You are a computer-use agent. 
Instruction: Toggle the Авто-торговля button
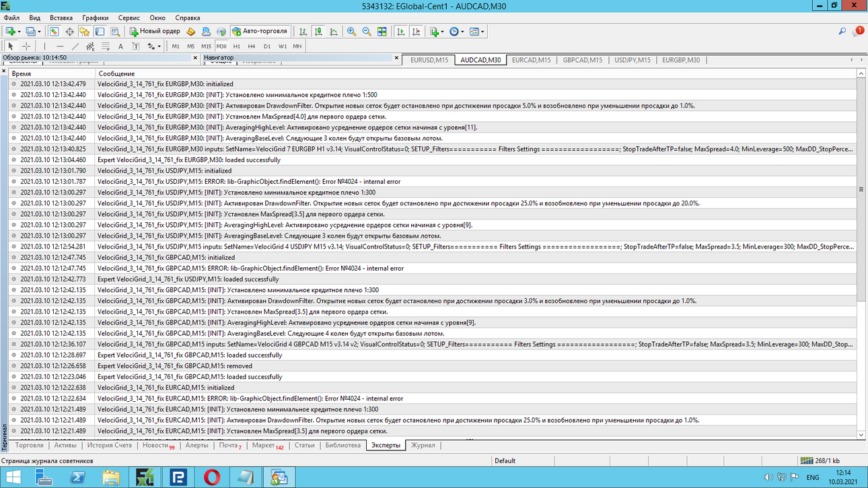click(x=260, y=31)
